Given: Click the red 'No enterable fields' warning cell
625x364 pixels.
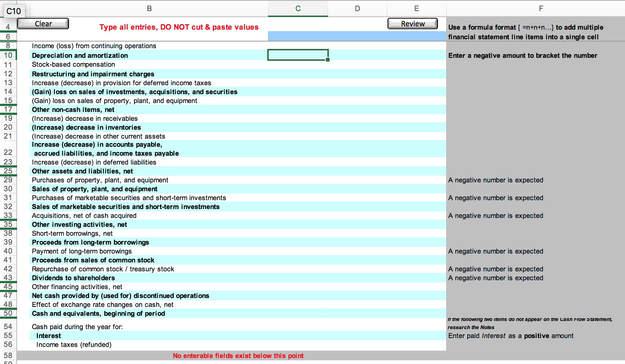Looking at the screenshot, I should tap(238, 355).
